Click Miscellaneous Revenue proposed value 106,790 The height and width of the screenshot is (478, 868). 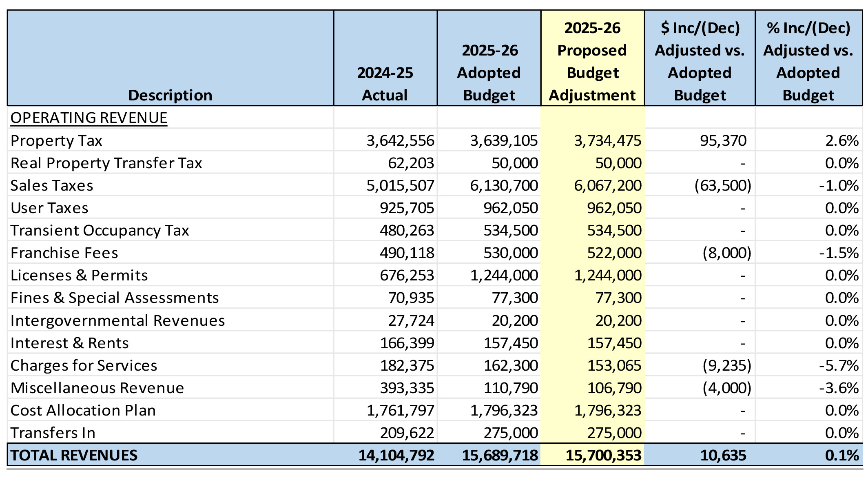[x=614, y=388]
